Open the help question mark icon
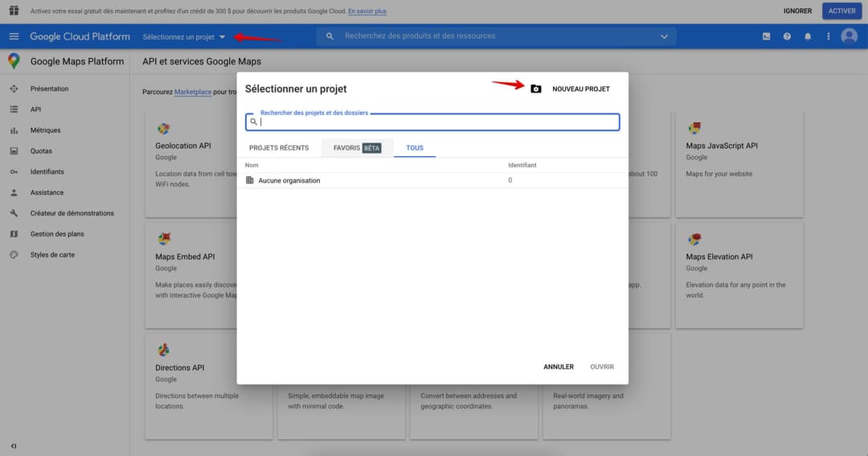 point(787,36)
